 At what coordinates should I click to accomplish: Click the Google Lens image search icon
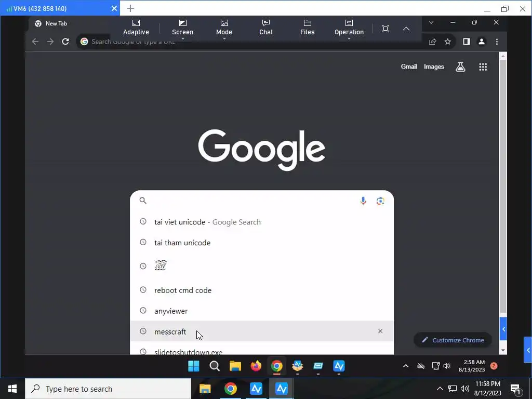[x=380, y=201]
